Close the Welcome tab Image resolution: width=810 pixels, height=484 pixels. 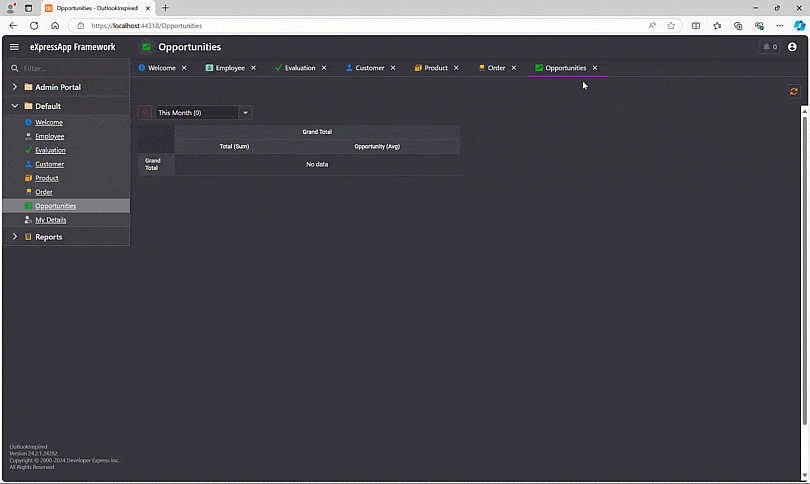click(x=184, y=68)
